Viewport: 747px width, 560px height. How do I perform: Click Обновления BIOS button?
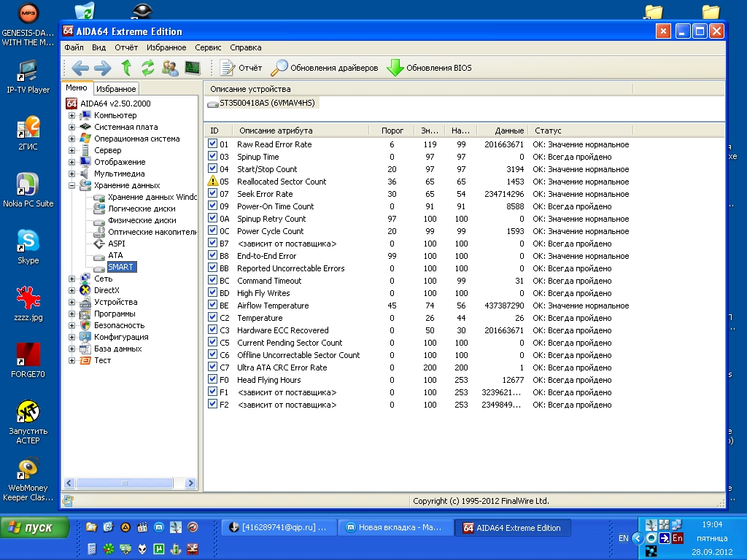(429, 68)
